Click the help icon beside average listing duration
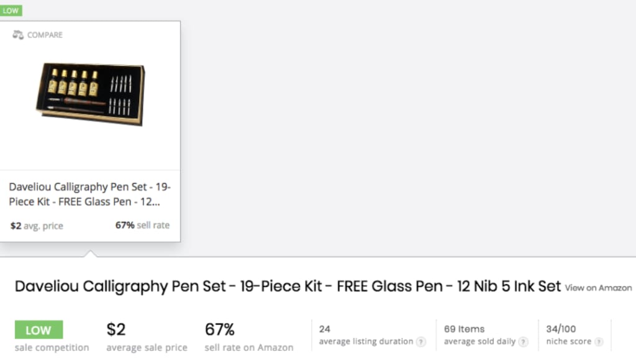 (421, 342)
